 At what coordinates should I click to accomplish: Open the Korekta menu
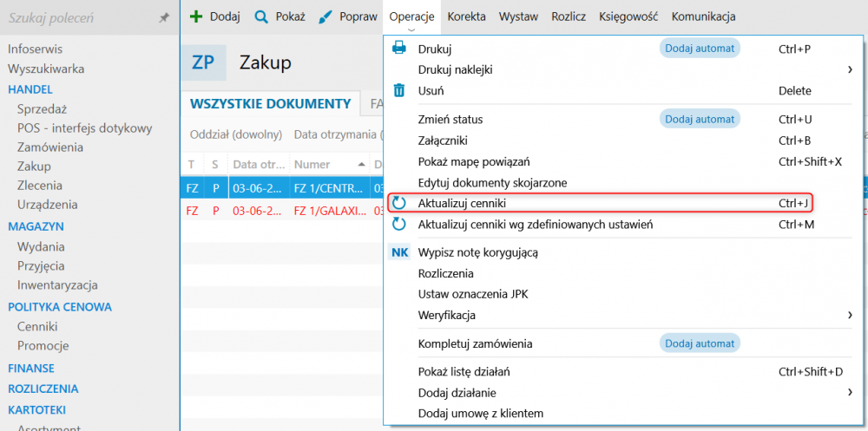(467, 16)
